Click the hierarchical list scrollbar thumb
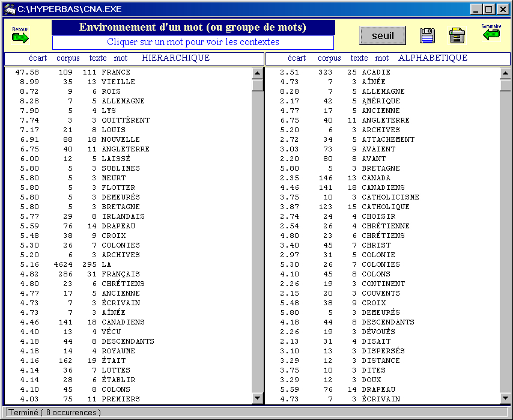The width and height of the screenshot is (513, 420). [x=258, y=85]
